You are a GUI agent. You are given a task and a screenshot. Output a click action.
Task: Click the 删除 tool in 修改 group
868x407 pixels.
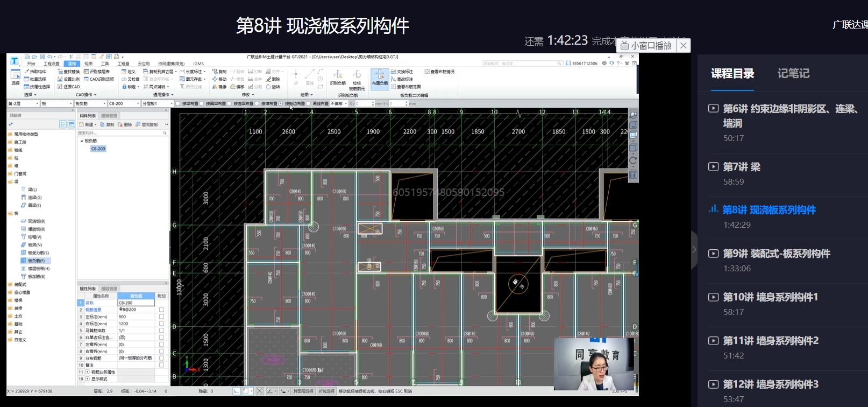[273, 79]
